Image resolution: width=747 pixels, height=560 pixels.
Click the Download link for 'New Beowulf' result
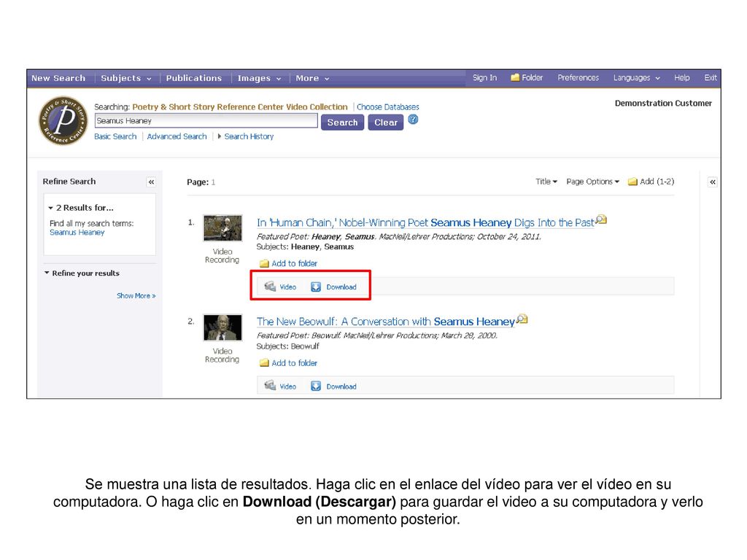click(341, 386)
